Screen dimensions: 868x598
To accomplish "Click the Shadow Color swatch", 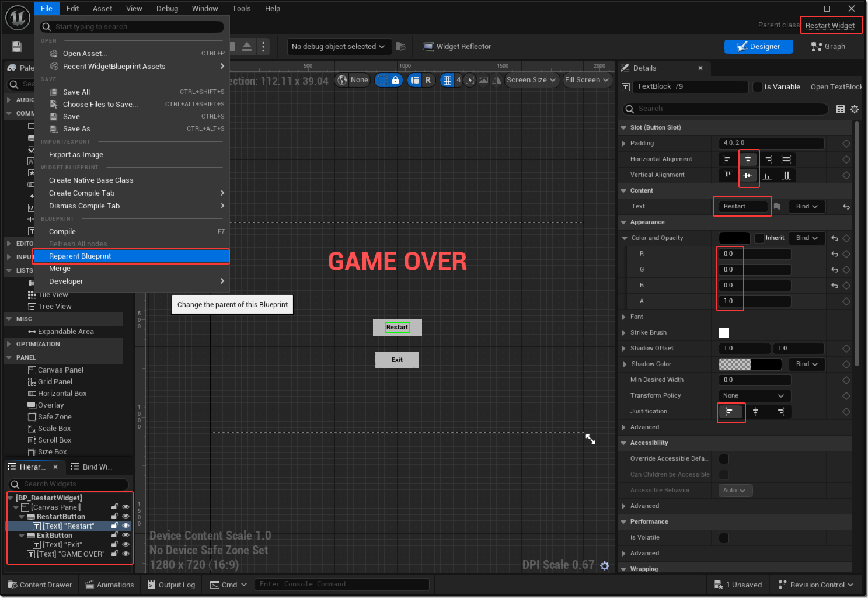I will (x=750, y=364).
